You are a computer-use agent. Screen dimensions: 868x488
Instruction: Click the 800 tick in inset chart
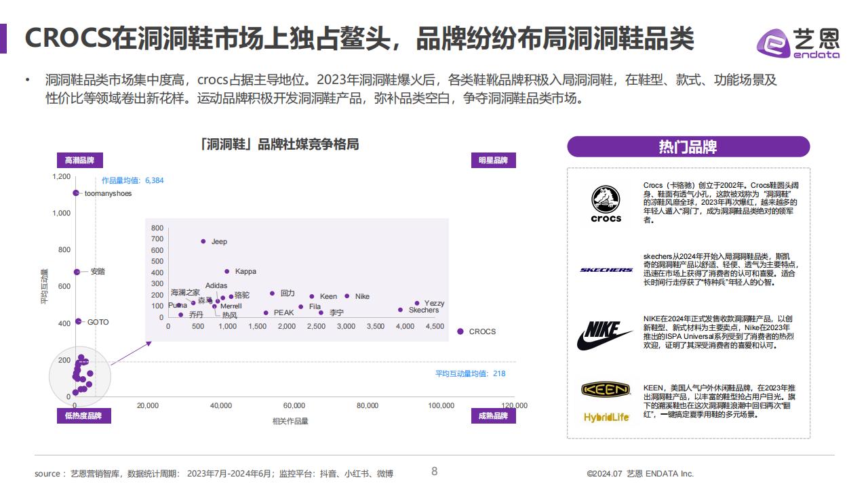[157, 228]
